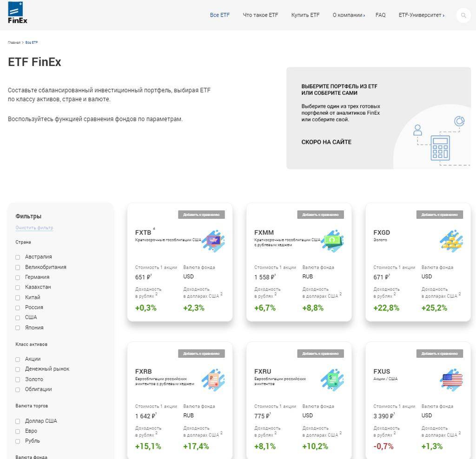This screenshot has width=476, height=459.
Task: Open the search magnifier icon
Action: tap(463, 15)
